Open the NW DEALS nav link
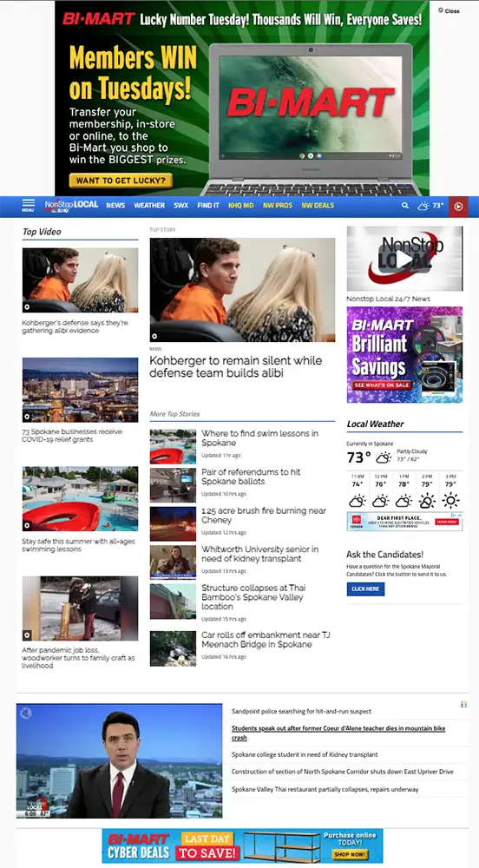The image size is (479, 868). pos(318,206)
